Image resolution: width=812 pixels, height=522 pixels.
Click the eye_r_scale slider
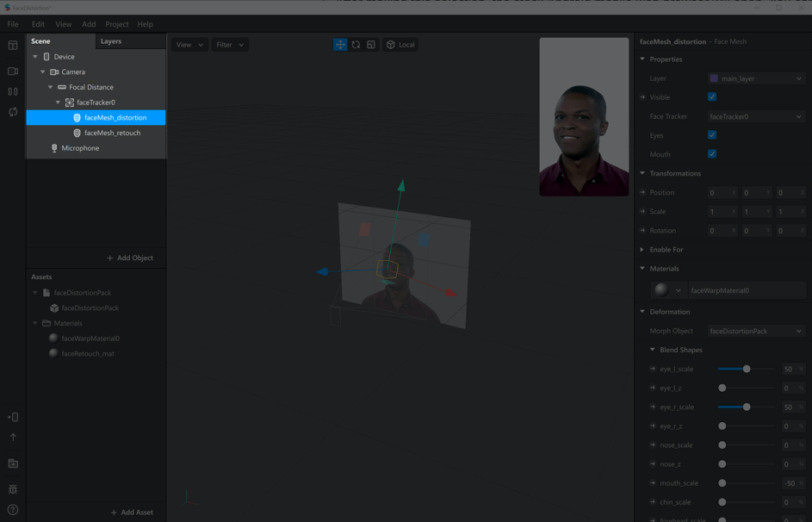747,407
